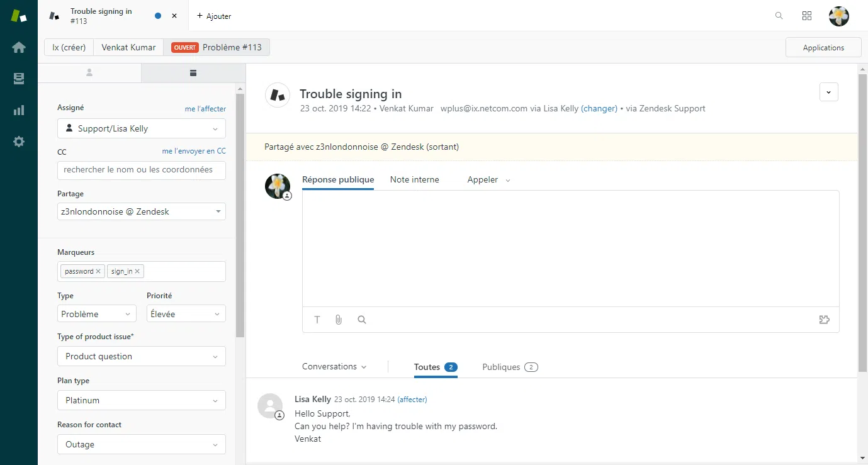Click the me l'affecter link
Screen dimensions: 868x465
tap(205, 109)
